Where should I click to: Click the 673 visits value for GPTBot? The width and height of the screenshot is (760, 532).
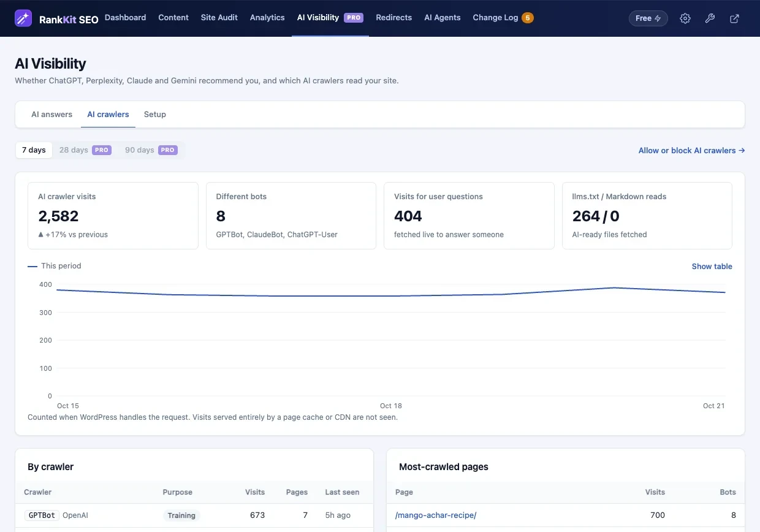pos(257,515)
